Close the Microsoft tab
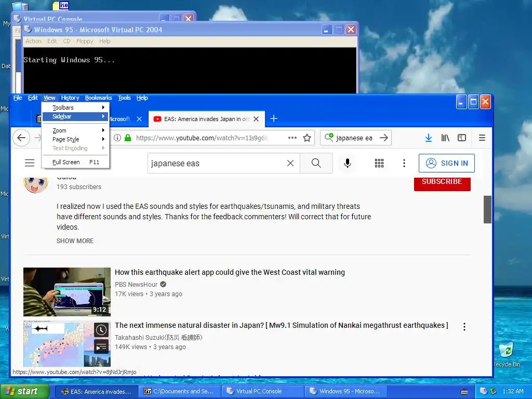The width and height of the screenshot is (532, 399). click(139, 119)
